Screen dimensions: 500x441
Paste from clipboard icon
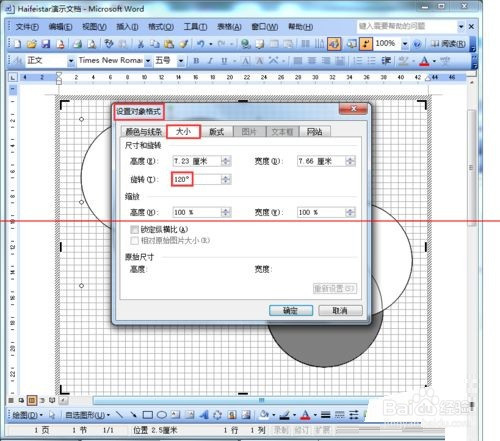point(169,44)
